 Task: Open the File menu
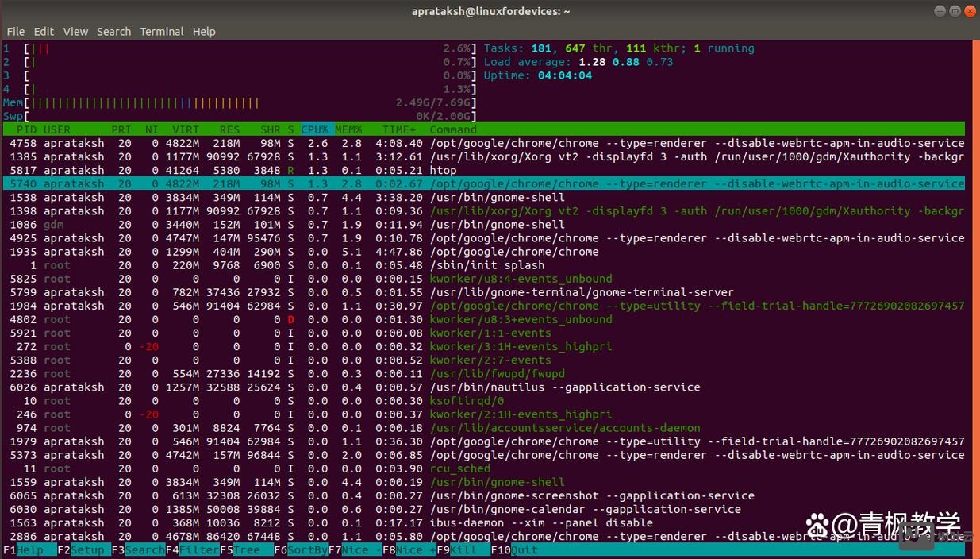coord(15,31)
